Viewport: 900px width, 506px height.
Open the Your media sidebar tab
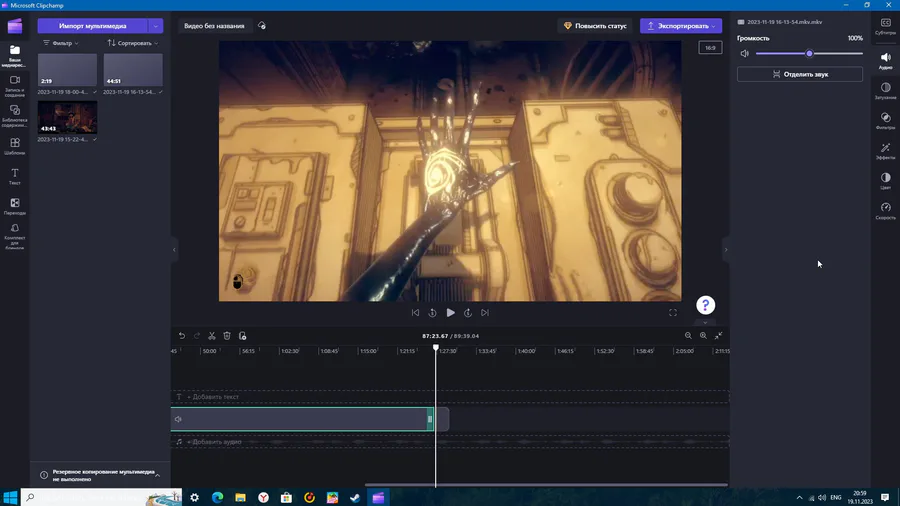(x=14, y=56)
